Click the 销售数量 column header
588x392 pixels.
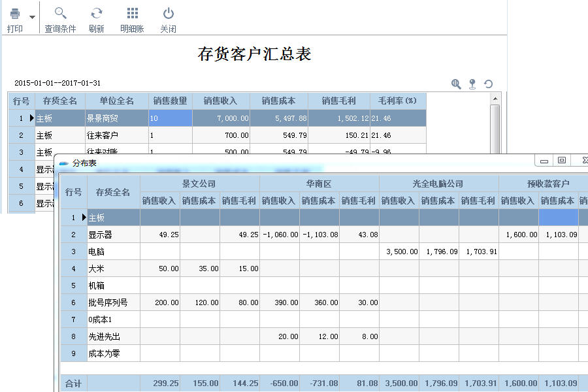click(171, 101)
